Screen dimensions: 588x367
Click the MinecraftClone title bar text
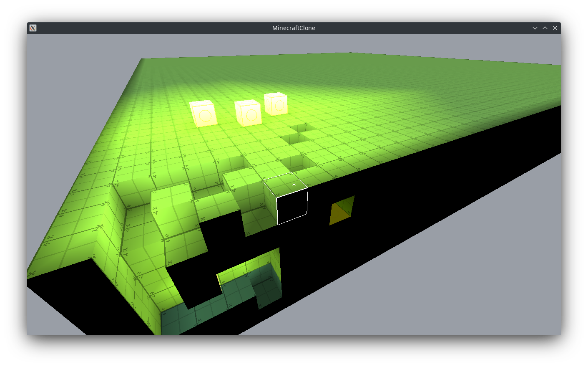[x=294, y=28]
